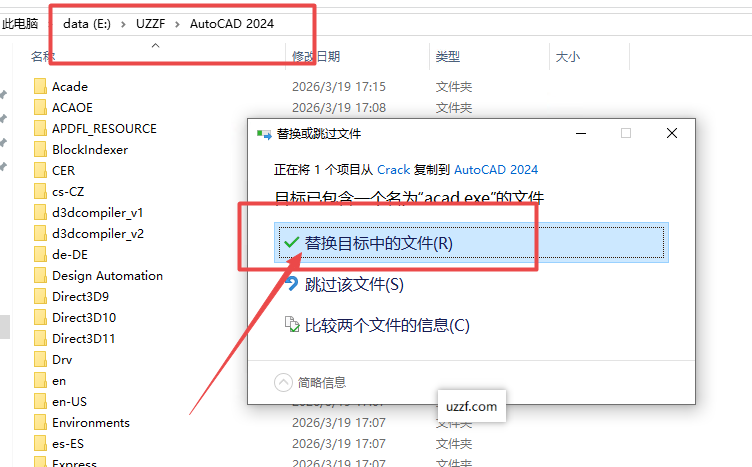Choose compare info for both files (C)
This screenshot has height=467, width=752.
(x=386, y=325)
